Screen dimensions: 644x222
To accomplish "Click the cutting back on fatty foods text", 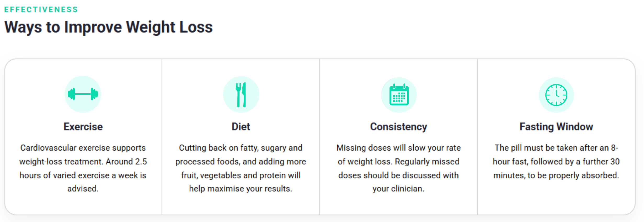I will [241, 168].
